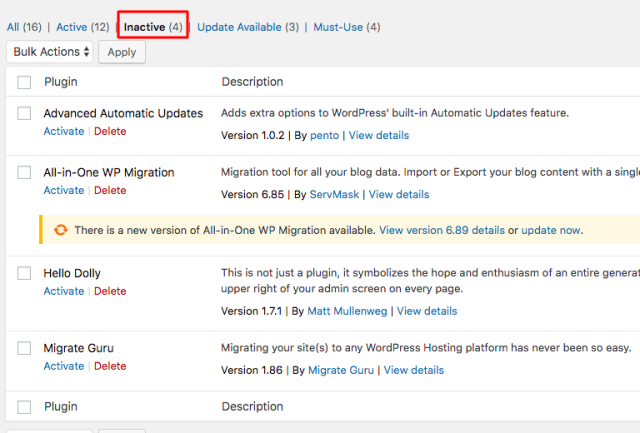Viewport: 640px width, 433px height.
Task: Delete the Migrate Guru plugin
Action: pos(110,366)
